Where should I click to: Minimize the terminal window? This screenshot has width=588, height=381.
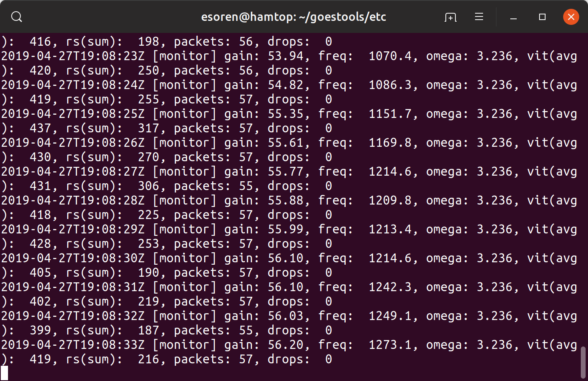coord(513,17)
